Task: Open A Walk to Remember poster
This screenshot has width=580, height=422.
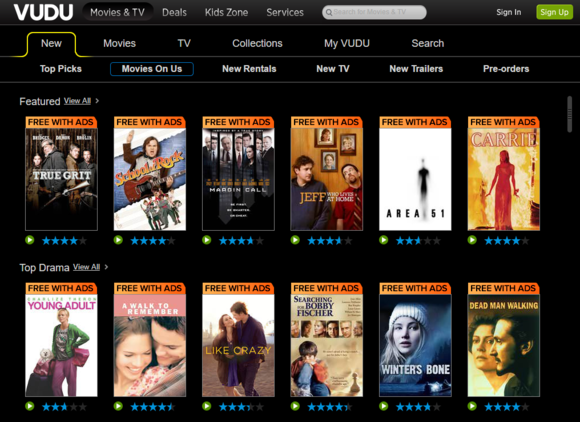Action: [x=150, y=340]
